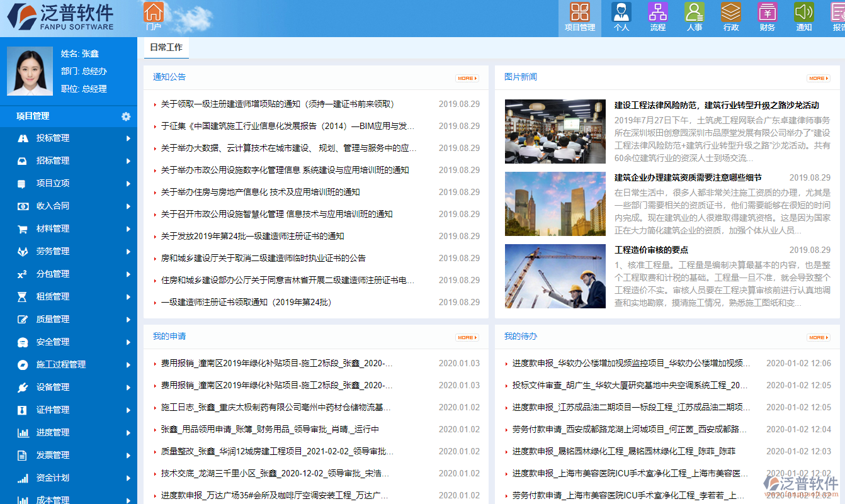This screenshot has height=504, width=845.
Task: Switch to the 日常工作 tab
Action: pos(166,47)
